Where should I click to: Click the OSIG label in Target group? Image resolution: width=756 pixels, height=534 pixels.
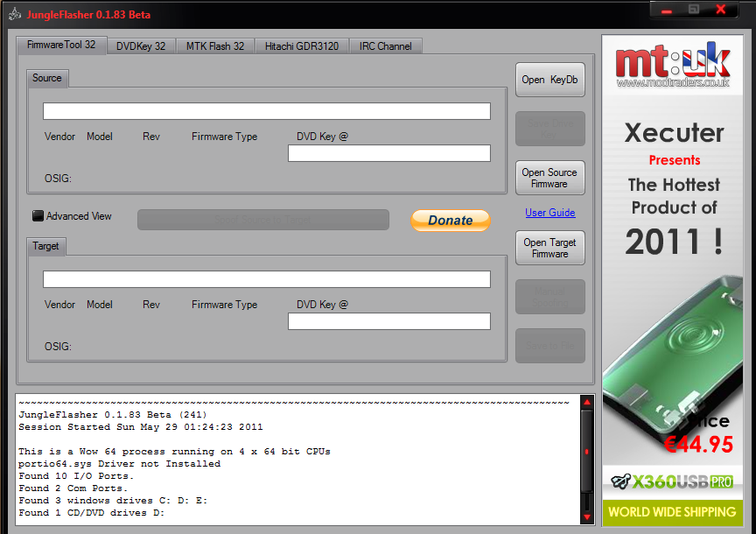[58, 347]
